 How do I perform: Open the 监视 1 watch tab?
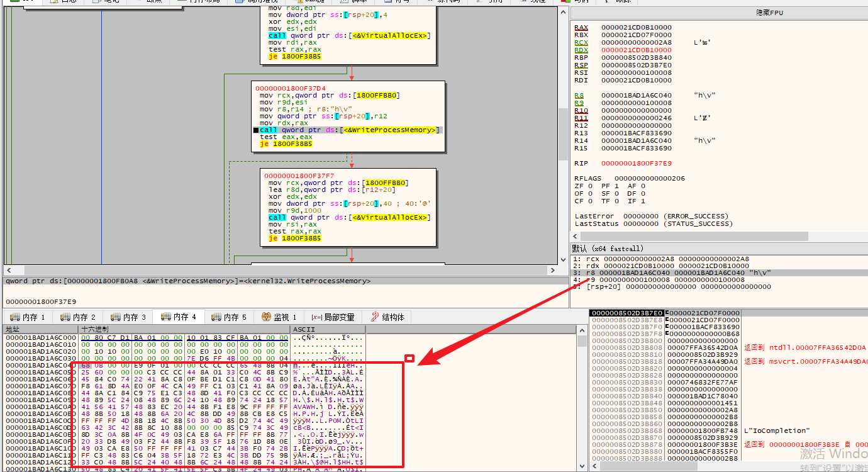tap(279, 317)
